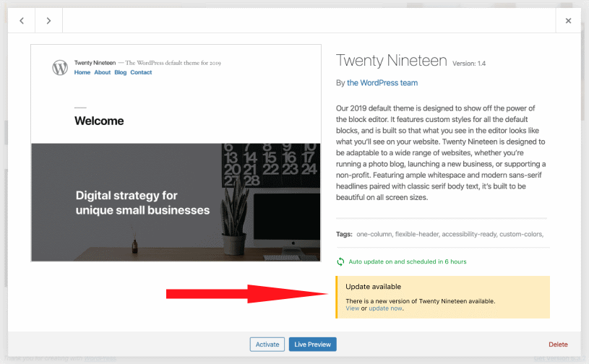The height and width of the screenshot is (364, 589).
Task: Open Live Preview of the theme
Action: 312,344
